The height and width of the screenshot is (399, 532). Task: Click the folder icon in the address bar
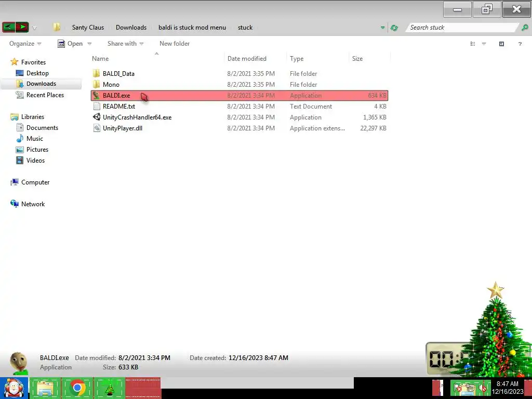[57, 27]
